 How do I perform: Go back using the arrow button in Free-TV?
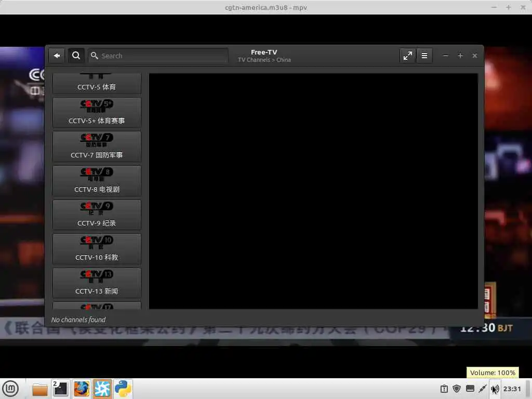[57, 56]
